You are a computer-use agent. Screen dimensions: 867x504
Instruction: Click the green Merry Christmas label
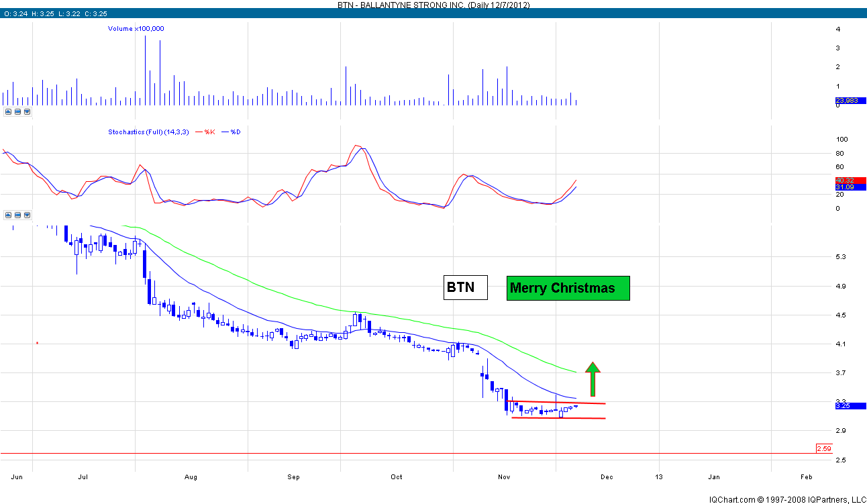[568, 288]
